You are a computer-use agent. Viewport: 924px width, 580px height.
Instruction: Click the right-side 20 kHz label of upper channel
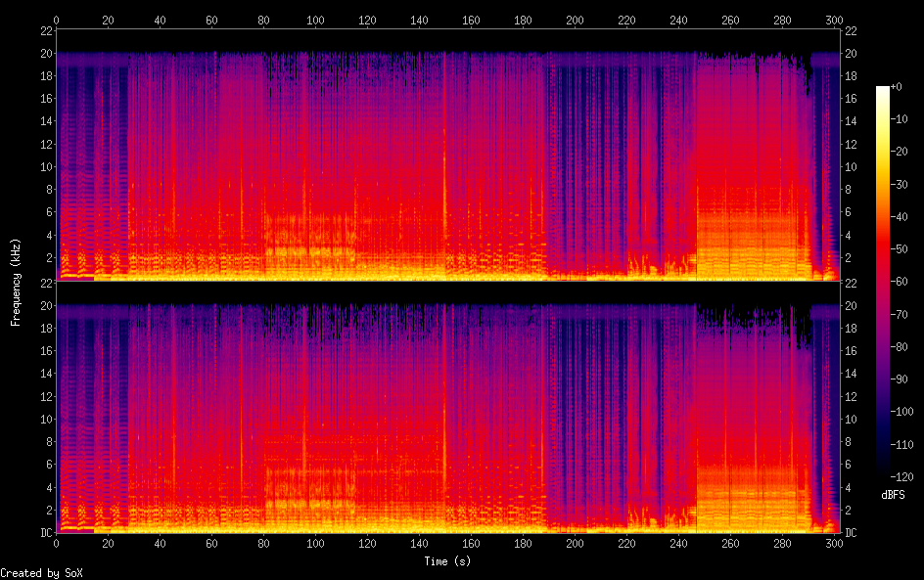tap(850, 54)
